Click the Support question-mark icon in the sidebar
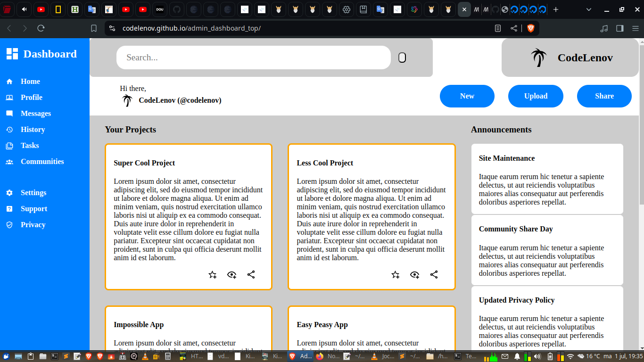644x362 pixels. click(9, 208)
